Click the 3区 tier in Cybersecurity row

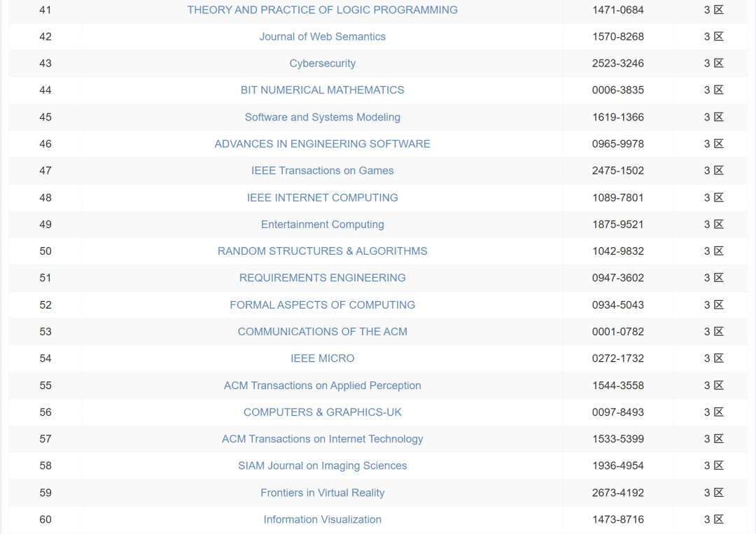point(713,63)
